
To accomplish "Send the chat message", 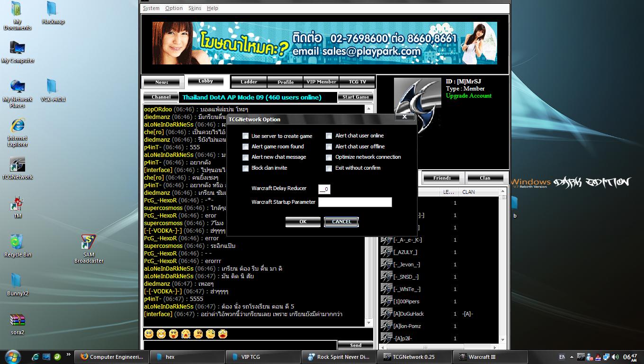I will click(x=356, y=346).
